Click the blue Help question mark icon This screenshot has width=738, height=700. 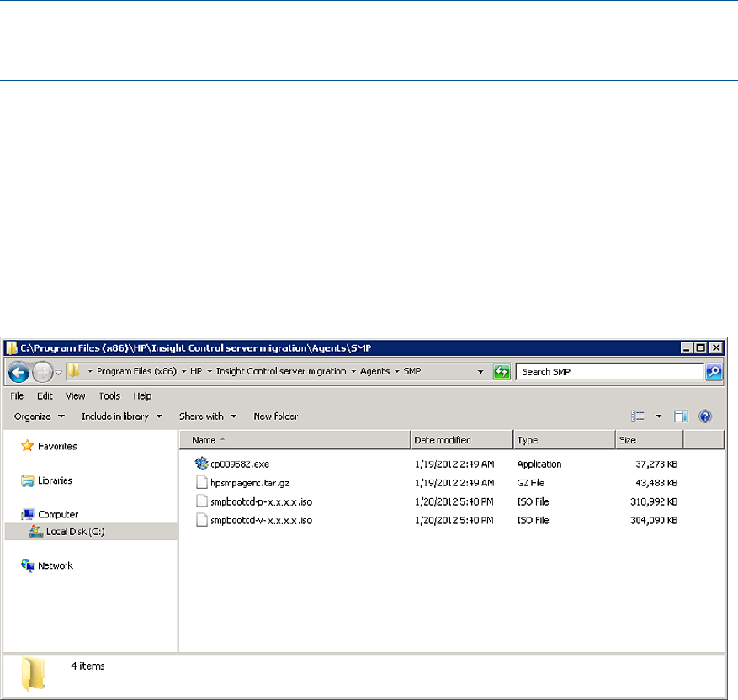[x=705, y=416]
